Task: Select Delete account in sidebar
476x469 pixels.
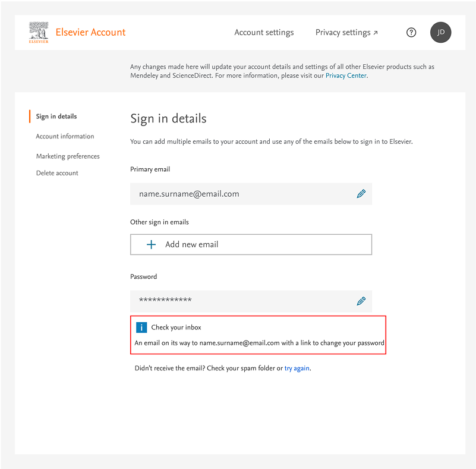Action: pyautogui.click(x=57, y=173)
